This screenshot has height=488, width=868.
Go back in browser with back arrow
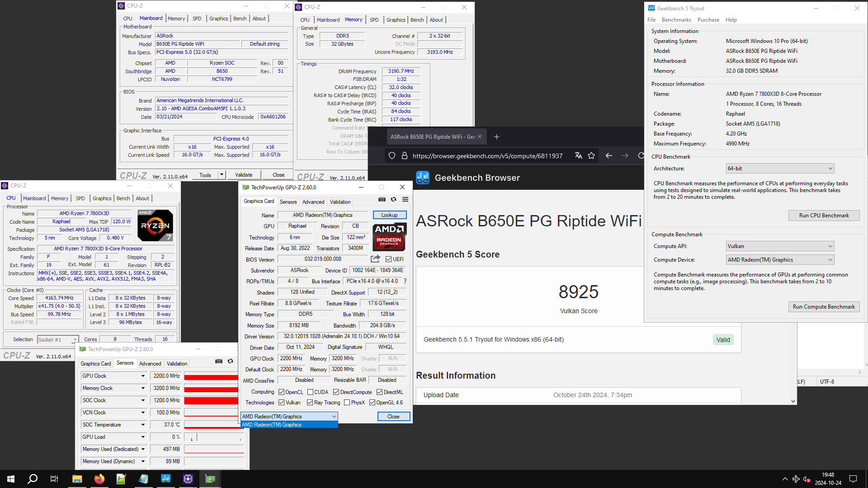click(x=609, y=155)
